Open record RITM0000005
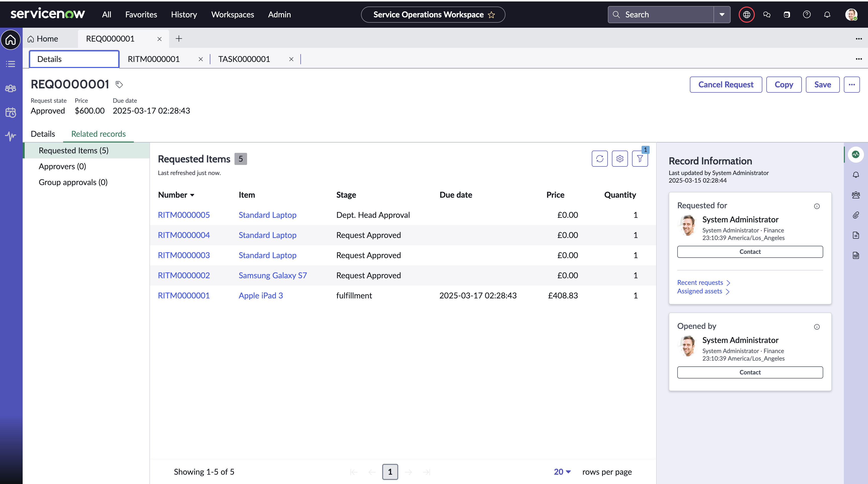 [x=184, y=215]
